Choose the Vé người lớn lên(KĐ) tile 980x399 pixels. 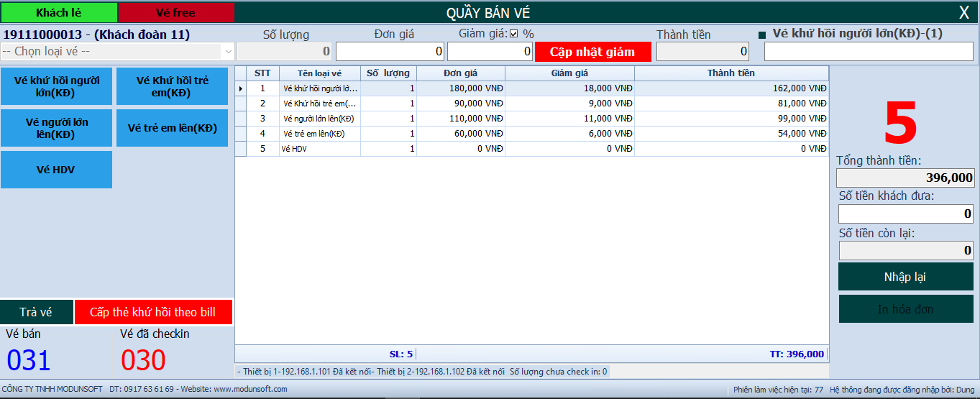point(57,128)
